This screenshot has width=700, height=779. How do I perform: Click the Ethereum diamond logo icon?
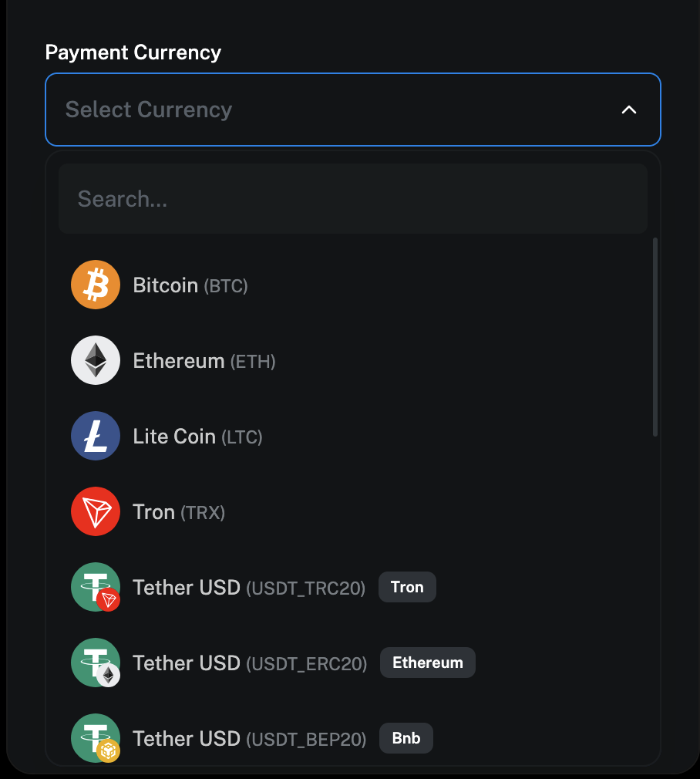[96, 360]
